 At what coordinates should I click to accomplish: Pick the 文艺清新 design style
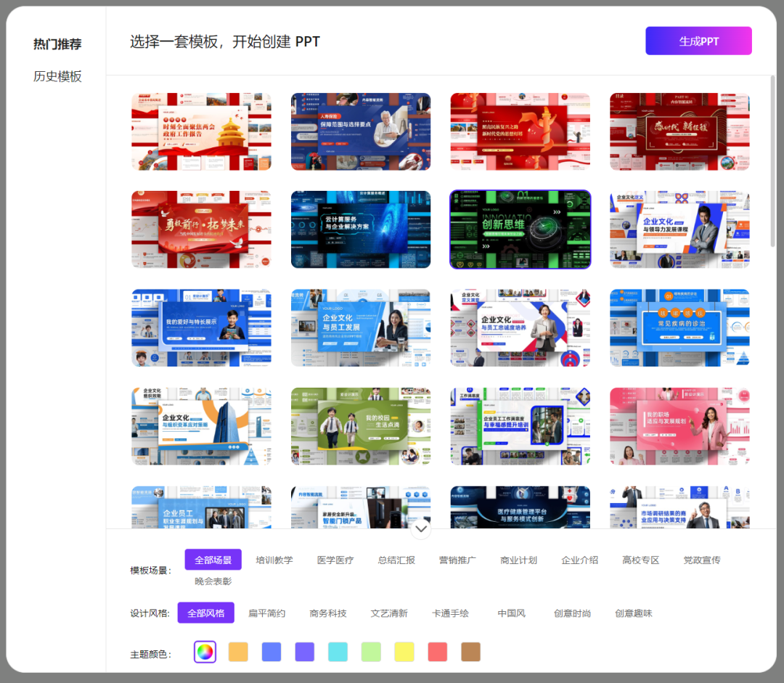pos(389,613)
